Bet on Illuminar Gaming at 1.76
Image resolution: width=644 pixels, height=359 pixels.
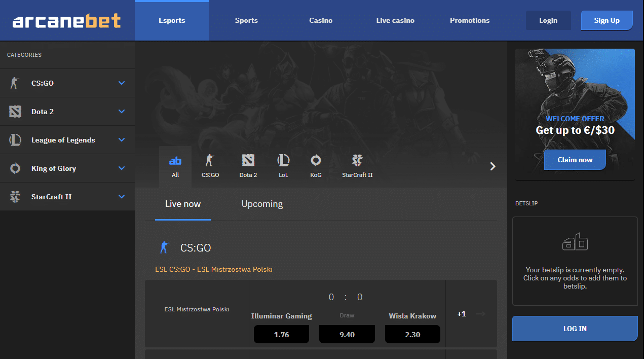tap(281, 335)
